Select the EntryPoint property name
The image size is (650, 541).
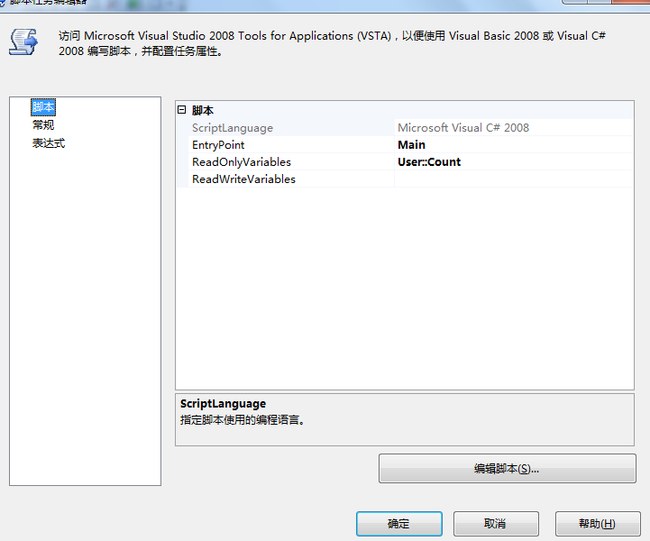(218, 145)
